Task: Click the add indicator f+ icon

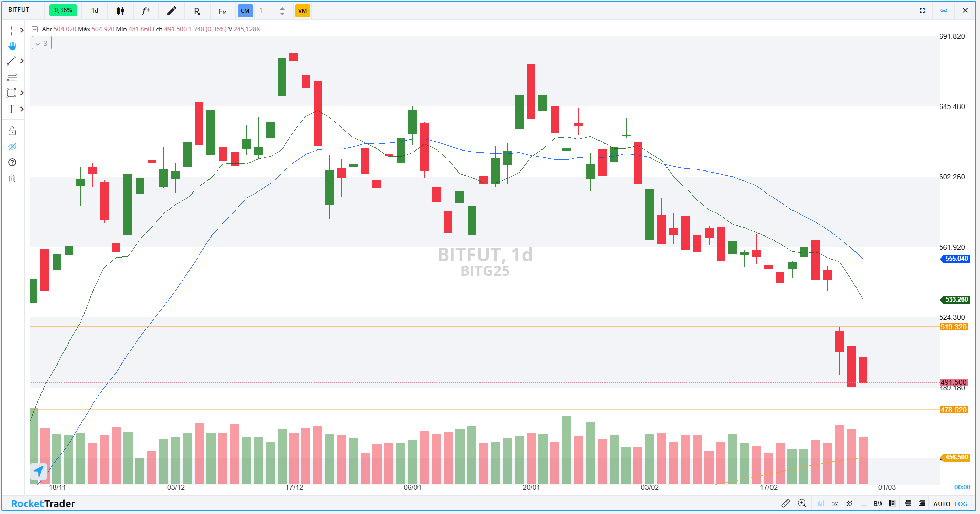Action: pos(146,11)
